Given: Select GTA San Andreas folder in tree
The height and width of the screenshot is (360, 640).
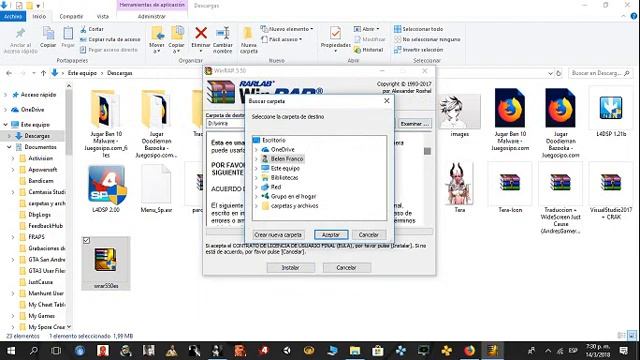Looking at the screenshot, I should (x=46, y=260).
